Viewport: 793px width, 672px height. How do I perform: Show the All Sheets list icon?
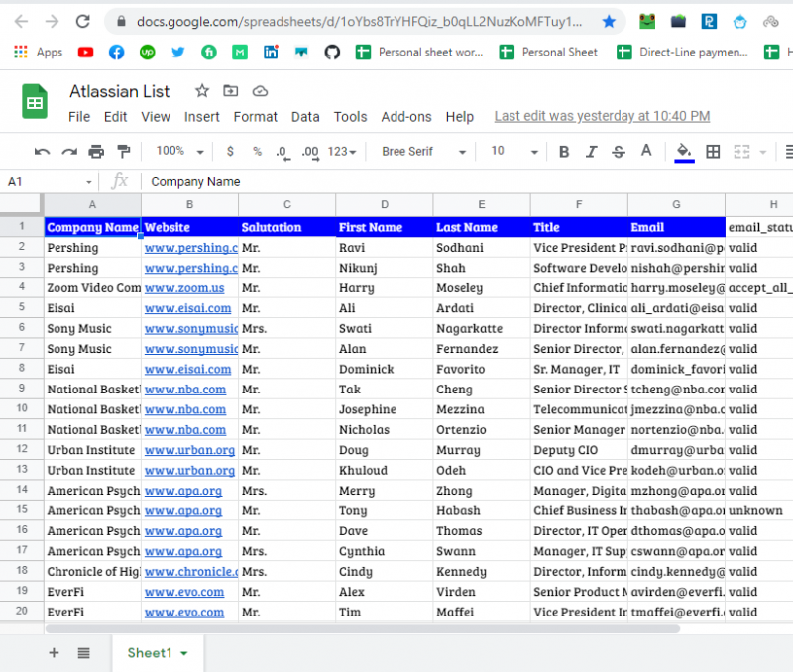tap(84, 653)
